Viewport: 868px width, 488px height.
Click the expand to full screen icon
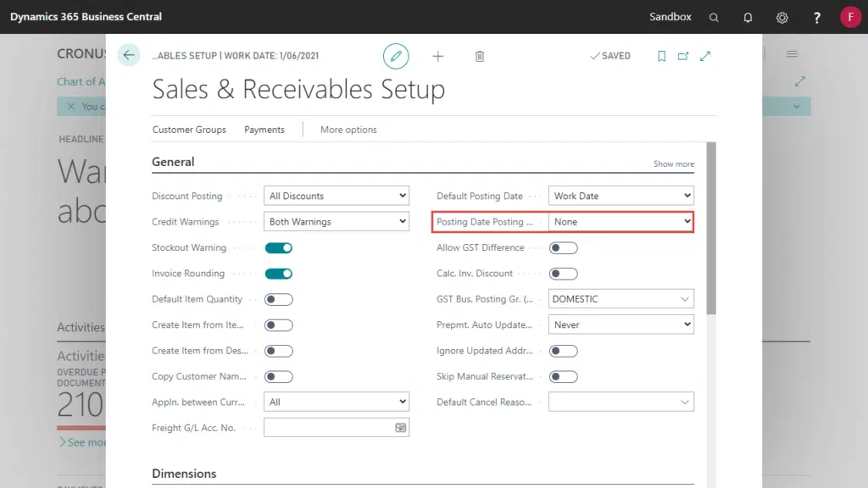(705, 56)
